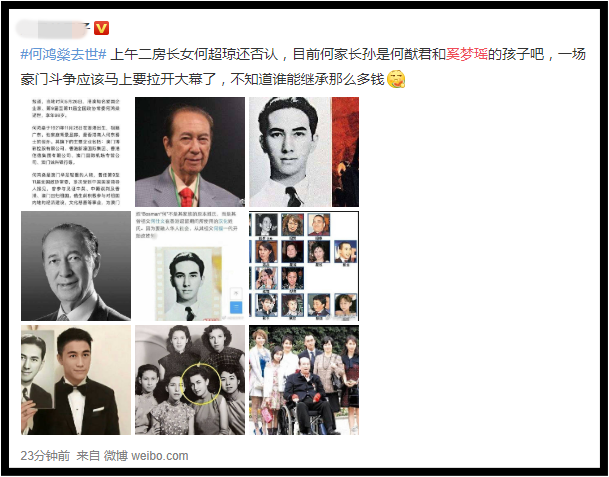
Task: Click the drooling face emoji
Action: point(396,79)
